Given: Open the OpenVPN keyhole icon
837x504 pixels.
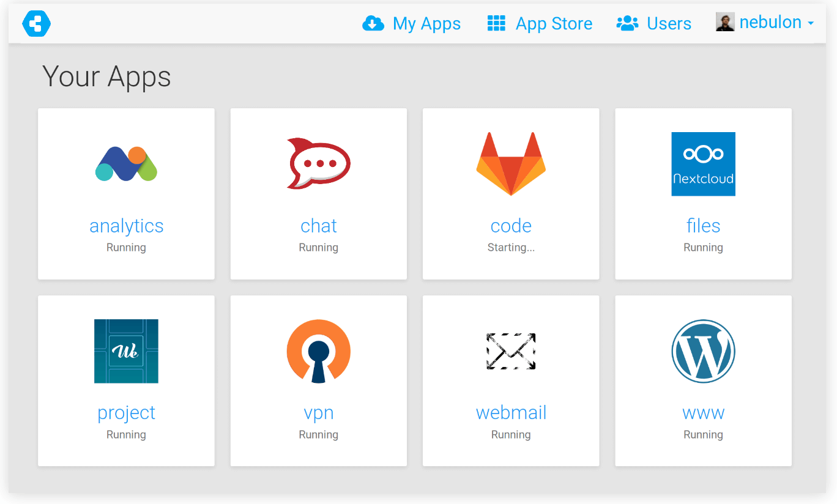Looking at the screenshot, I should click(318, 351).
